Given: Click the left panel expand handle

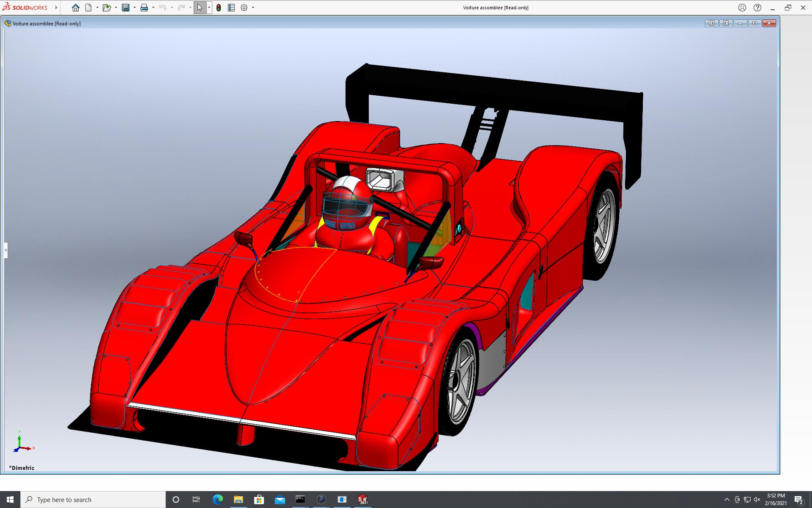Looking at the screenshot, I should [x=6, y=250].
